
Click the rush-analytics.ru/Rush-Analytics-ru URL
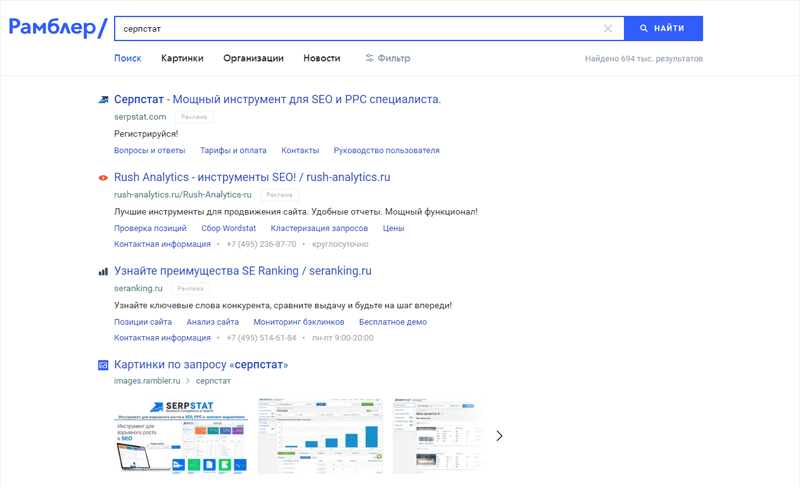coord(183,194)
